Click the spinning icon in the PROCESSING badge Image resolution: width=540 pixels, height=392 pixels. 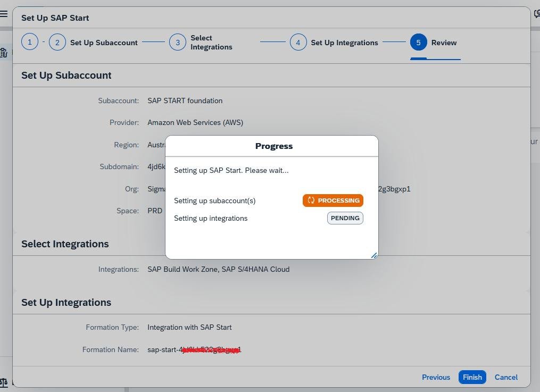coord(311,201)
